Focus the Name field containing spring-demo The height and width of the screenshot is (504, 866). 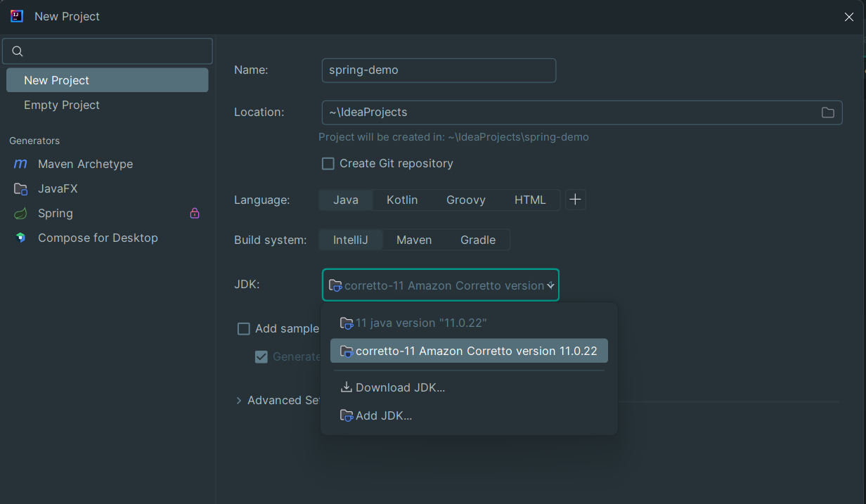pos(439,70)
